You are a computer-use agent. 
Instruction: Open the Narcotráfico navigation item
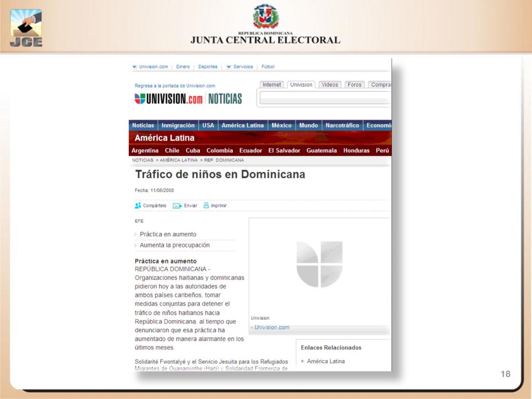pyautogui.click(x=342, y=125)
